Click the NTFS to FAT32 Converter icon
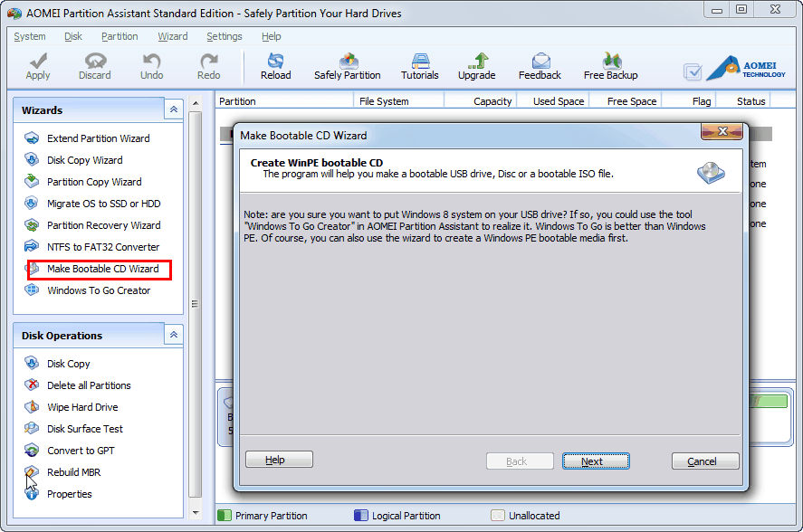 coord(32,246)
